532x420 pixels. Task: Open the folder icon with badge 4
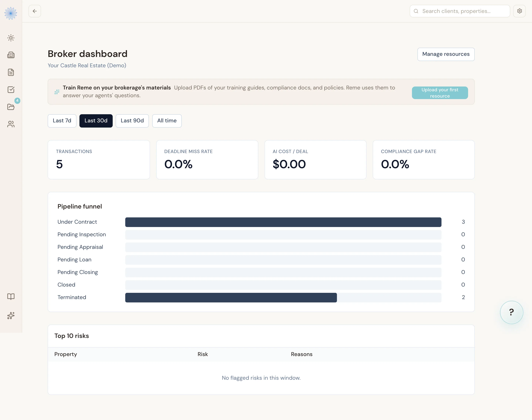coord(11,107)
